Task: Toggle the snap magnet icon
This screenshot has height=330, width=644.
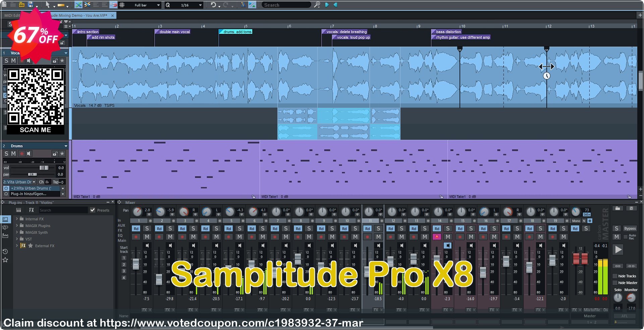Action: [x=113, y=5]
